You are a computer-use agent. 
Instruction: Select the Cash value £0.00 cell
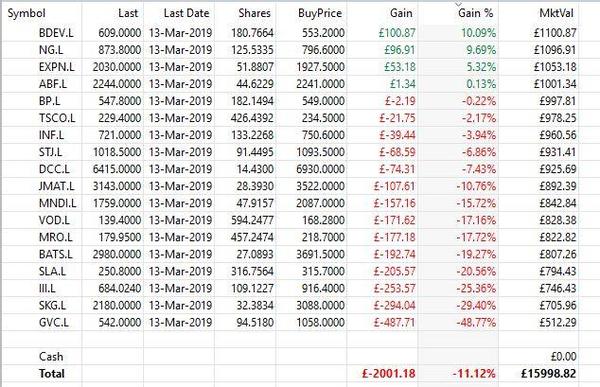click(563, 356)
